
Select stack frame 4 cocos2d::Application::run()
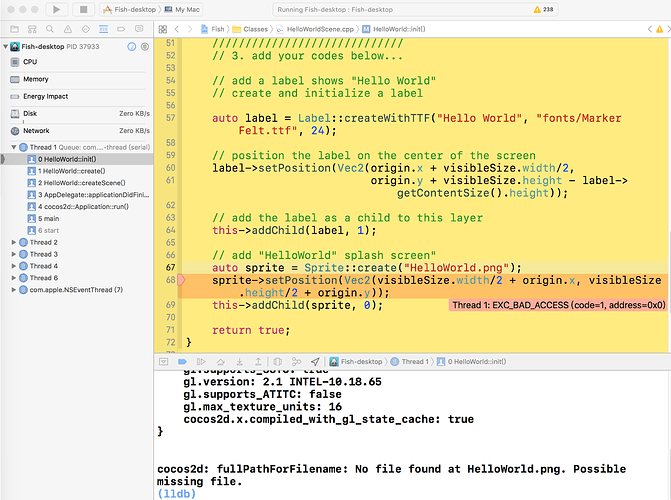(77, 207)
